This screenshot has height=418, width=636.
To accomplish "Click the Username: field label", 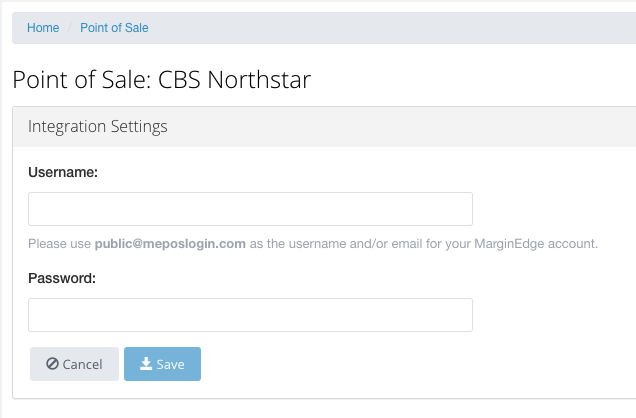I will coord(63,172).
